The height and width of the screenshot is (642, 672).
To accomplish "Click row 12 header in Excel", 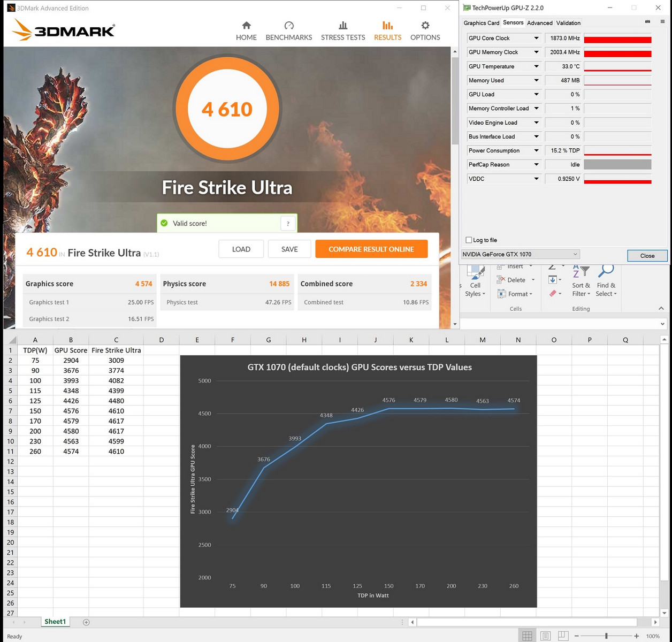I will pos(10,461).
